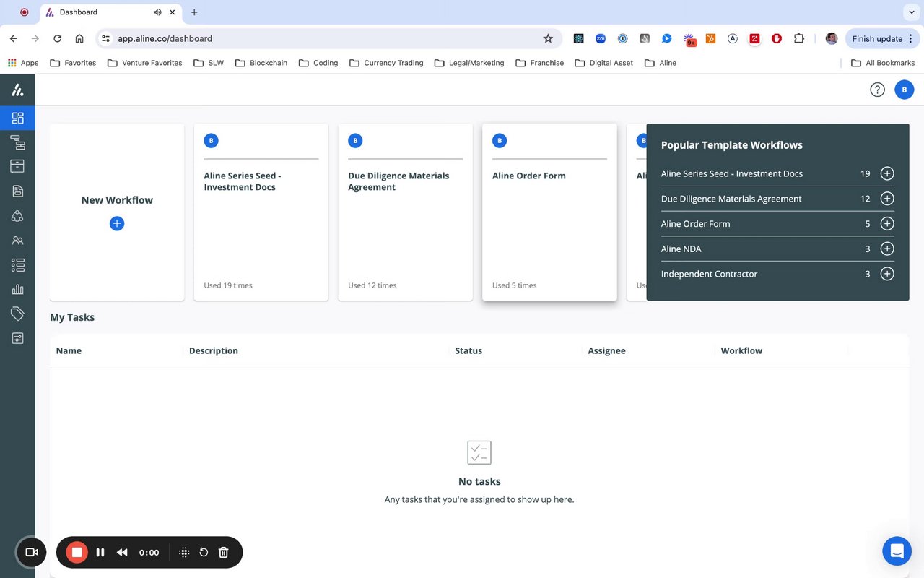Open the Aline Series Seed - Investment Docs card
Image resolution: width=924 pixels, height=578 pixels.
[x=261, y=212]
